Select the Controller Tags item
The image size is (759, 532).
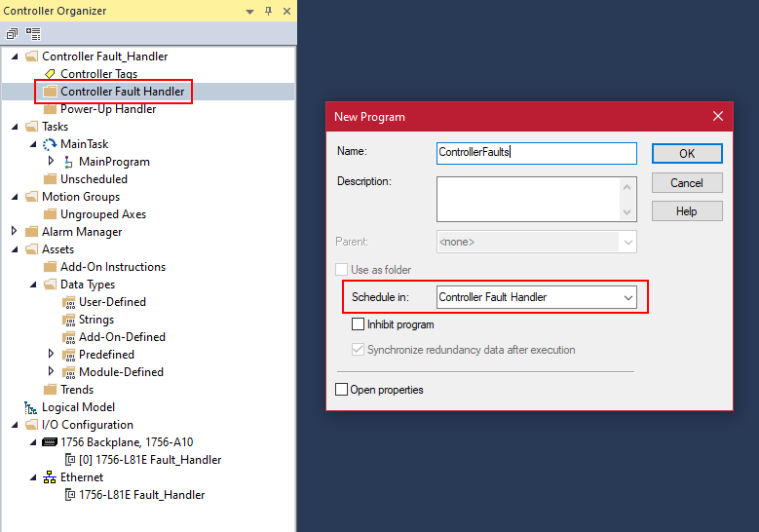tap(98, 74)
